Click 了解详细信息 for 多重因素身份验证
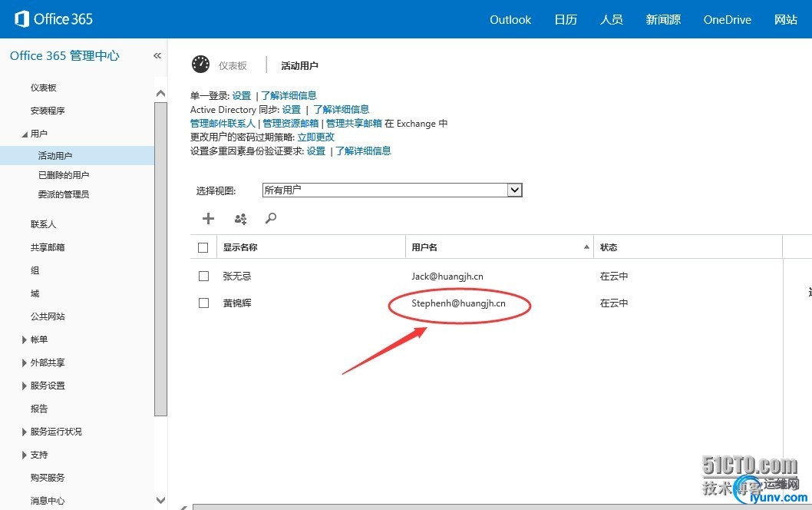 [363, 151]
